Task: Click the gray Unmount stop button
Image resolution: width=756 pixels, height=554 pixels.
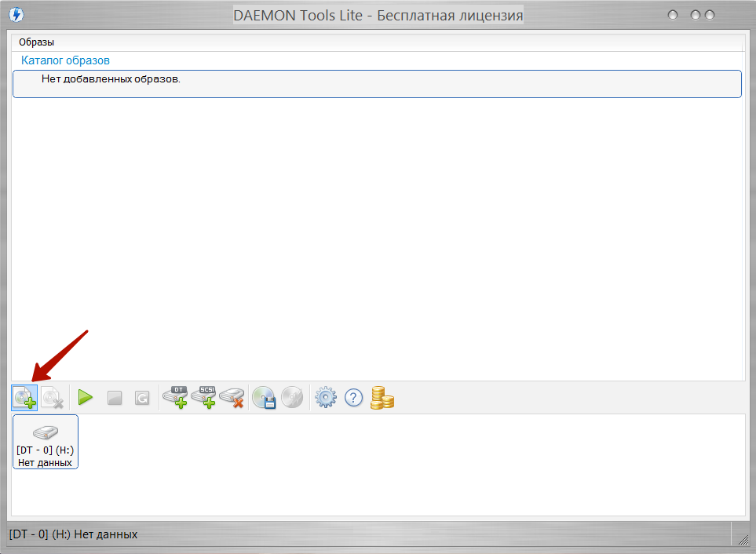Action: point(115,399)
